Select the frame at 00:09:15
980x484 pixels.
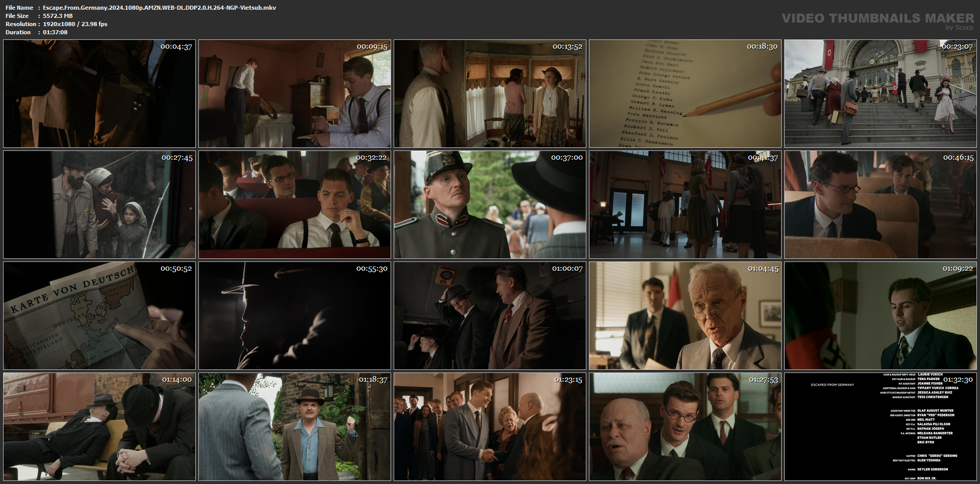(295, 94)
